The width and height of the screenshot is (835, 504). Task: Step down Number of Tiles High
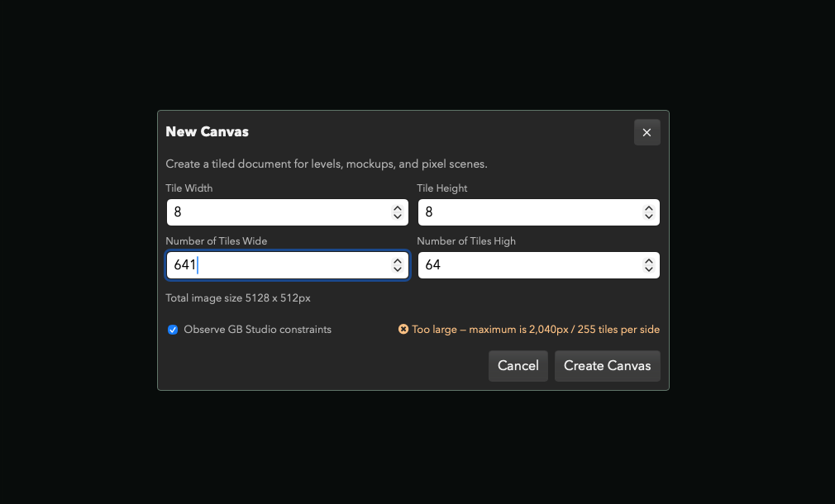649,269
